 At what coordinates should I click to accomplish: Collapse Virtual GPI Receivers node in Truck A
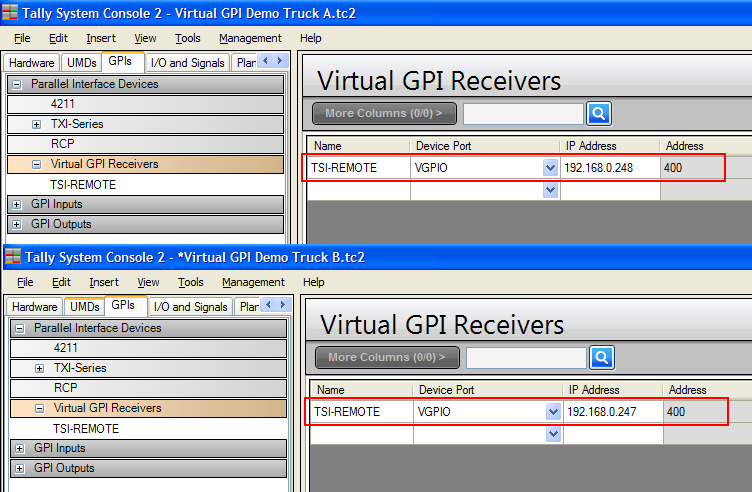(x=36, y=164)
